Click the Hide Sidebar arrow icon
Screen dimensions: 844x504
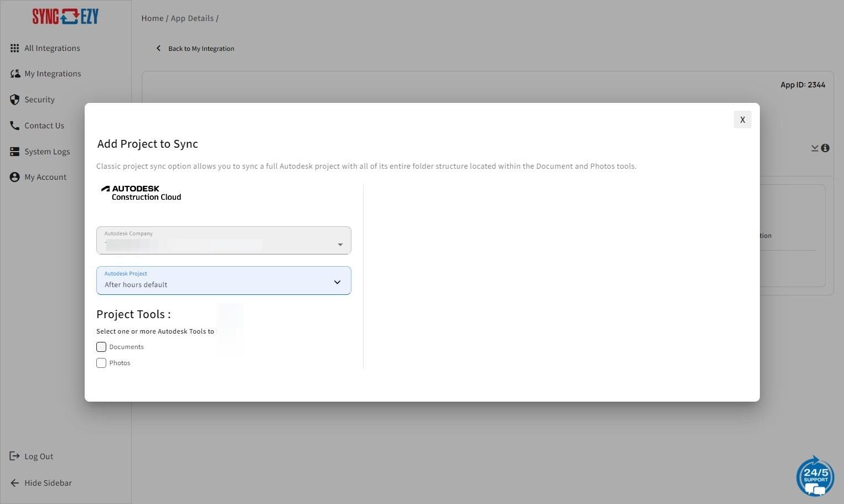tap(15, 483)
